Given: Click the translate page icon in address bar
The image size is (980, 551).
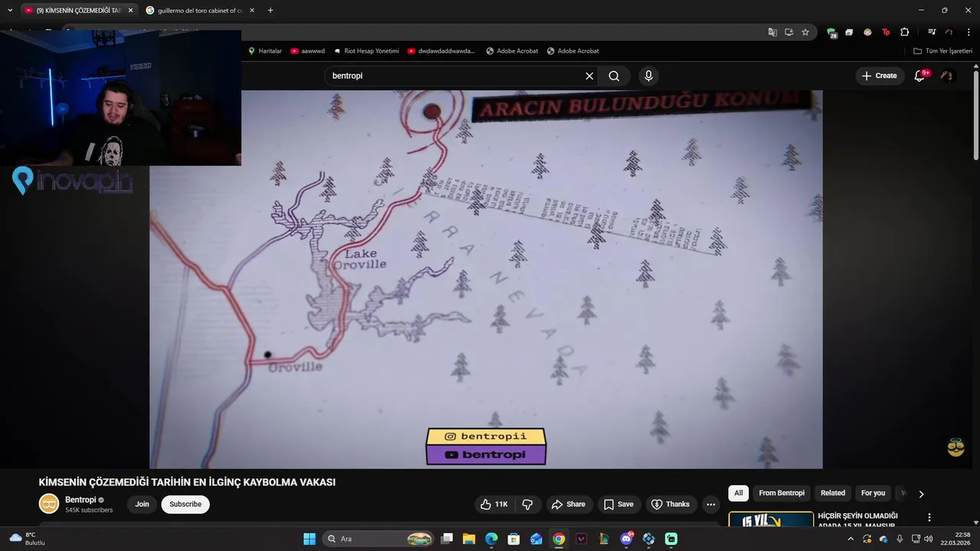Looking at the screenshot, I should click(773, 32).
